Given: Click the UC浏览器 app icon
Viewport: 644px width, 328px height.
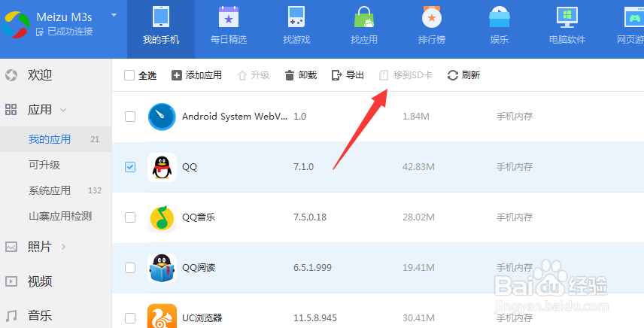Looking at the screenshot, I should [x=162, y=316].
